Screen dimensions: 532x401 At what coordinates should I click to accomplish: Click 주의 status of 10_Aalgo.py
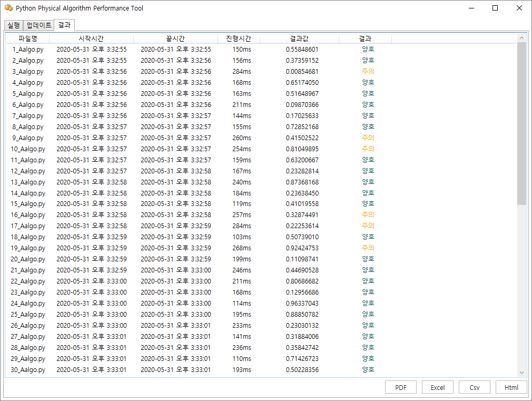click(368, 149)
